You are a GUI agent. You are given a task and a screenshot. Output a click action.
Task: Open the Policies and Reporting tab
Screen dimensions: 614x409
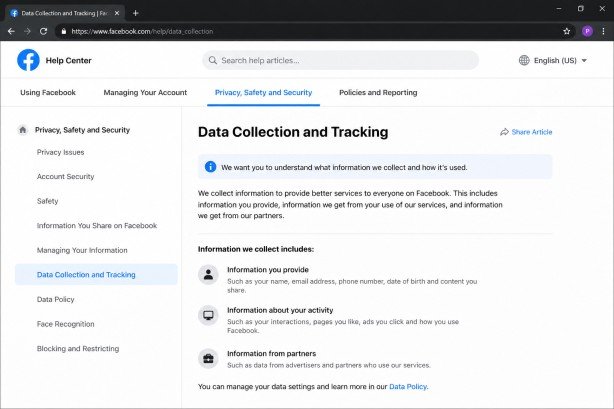pos(378,92)
